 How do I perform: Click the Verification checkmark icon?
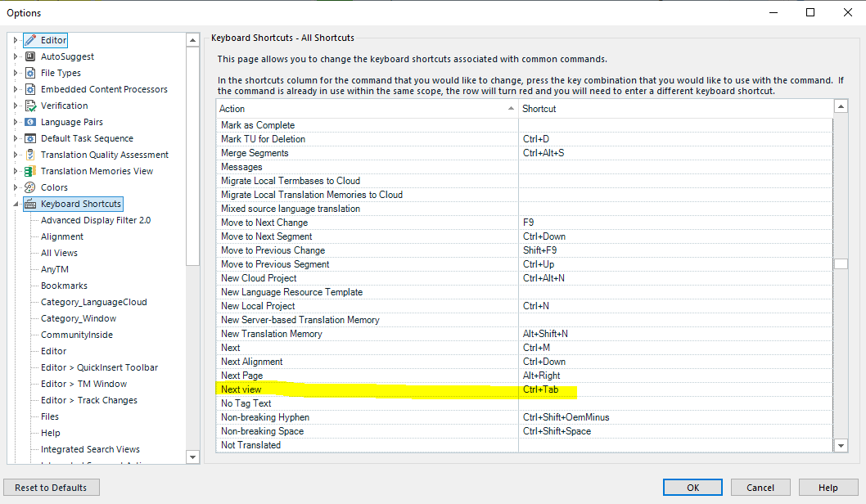point(30,106)
